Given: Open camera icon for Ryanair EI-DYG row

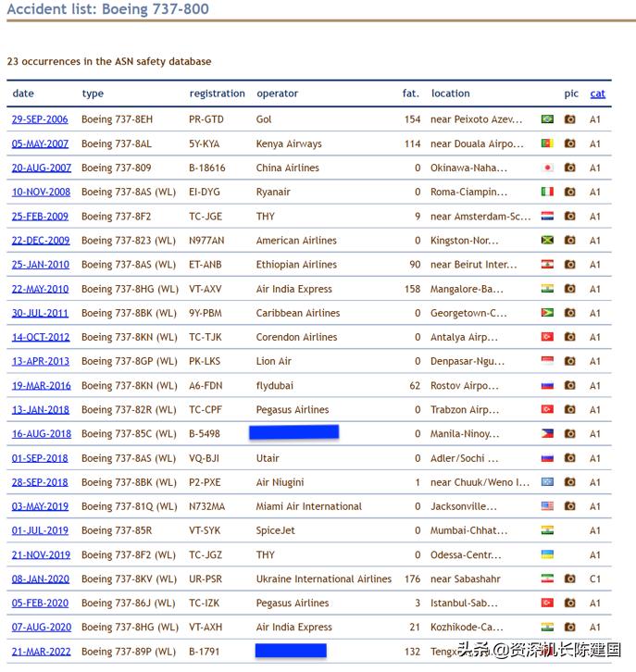Looking at the screenshot, I should coord(570,192).
